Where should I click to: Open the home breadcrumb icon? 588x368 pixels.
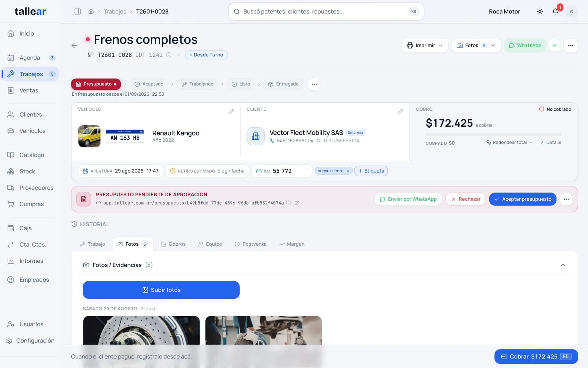(x=91, y=11)
